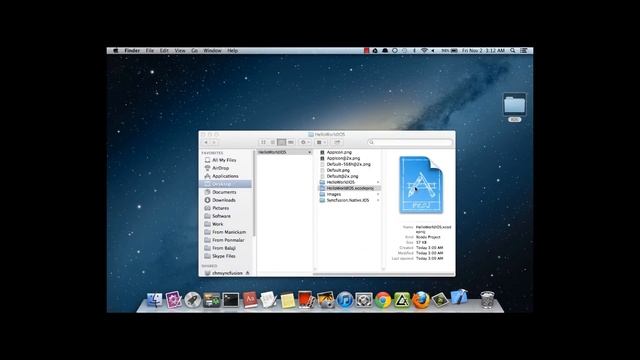Select Documents in sidebar
640x360 pixels.
pos(225,192)
